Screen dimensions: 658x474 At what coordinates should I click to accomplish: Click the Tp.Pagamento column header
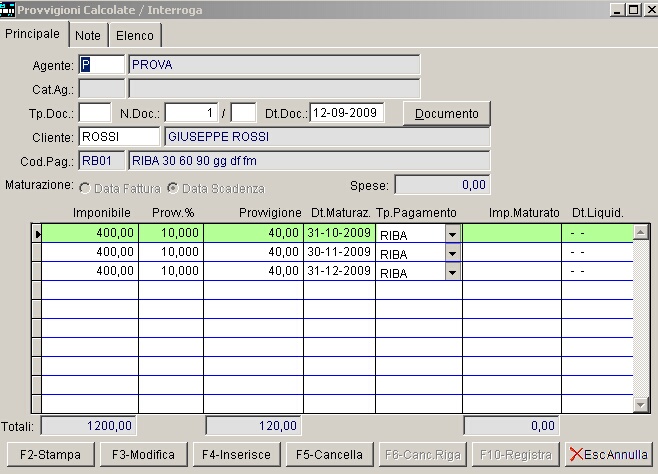point(416,213)
